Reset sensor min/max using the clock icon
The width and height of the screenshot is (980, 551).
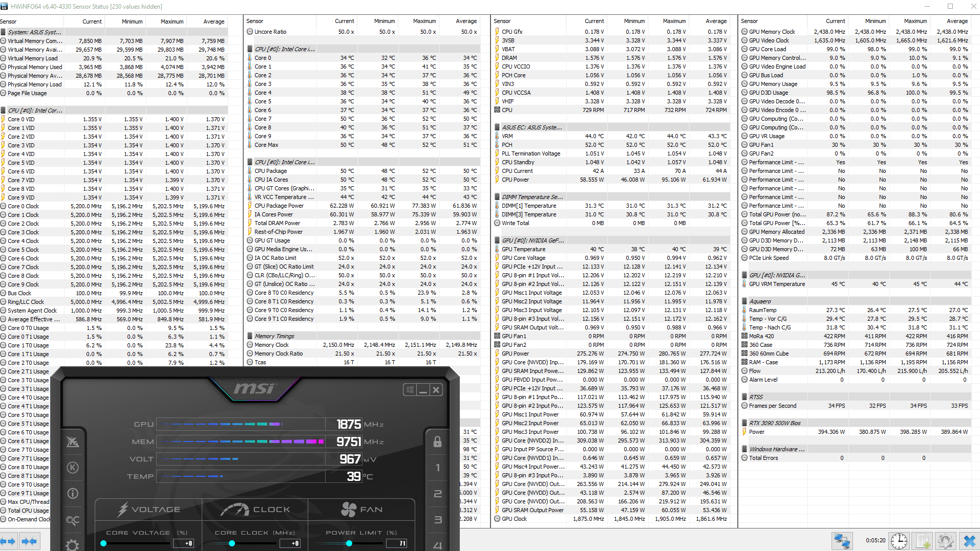(x=899, y=541)
